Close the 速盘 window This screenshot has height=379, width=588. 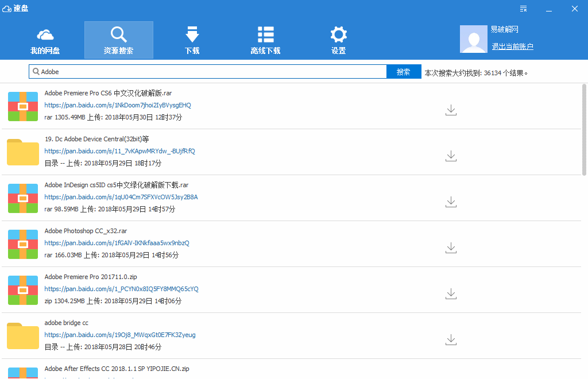tap(574, 9)
